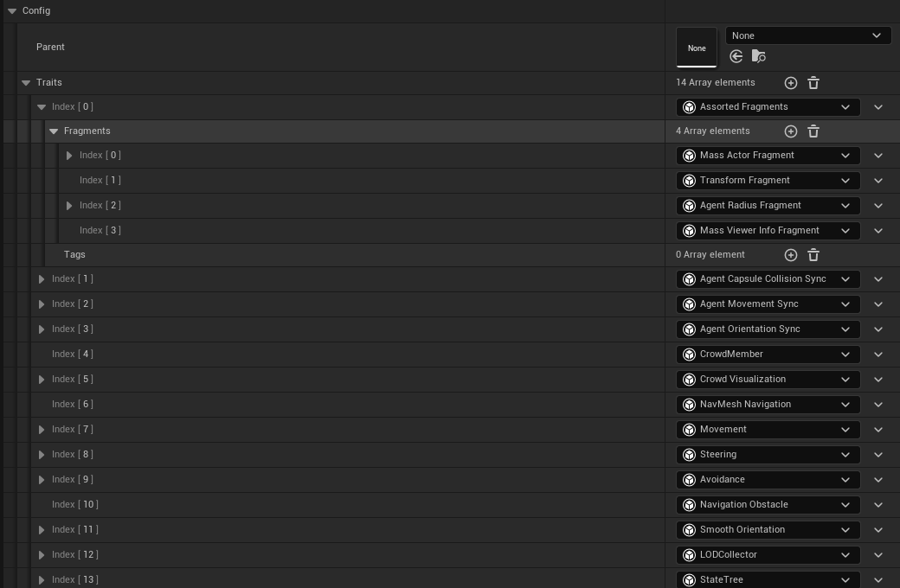This screenshot has height=588, width=900.
Task: Open the CrowdMember trait dropdown
Action: (x=768, y=355)
